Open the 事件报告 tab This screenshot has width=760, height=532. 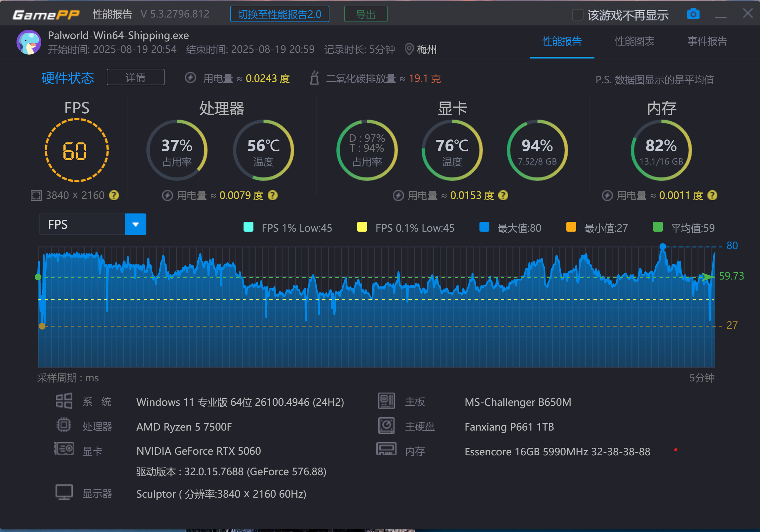[x=707, y=41]
